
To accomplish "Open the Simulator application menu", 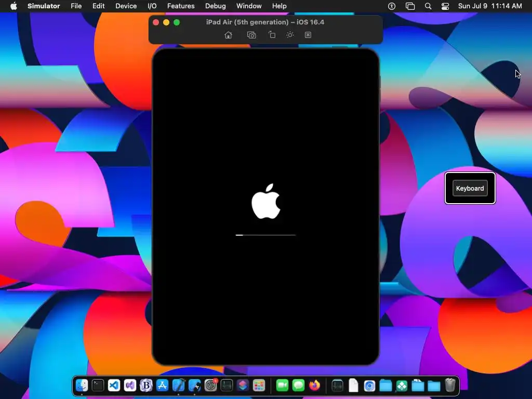I will point(44,6).
